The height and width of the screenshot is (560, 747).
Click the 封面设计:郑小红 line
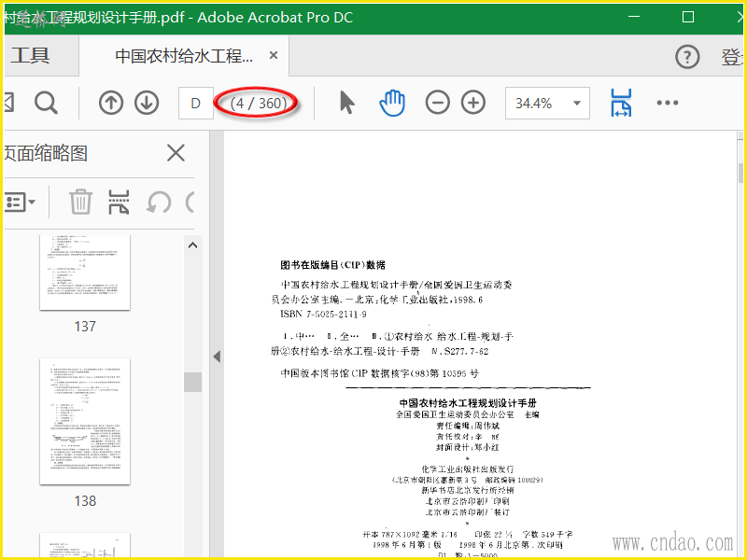468,448
